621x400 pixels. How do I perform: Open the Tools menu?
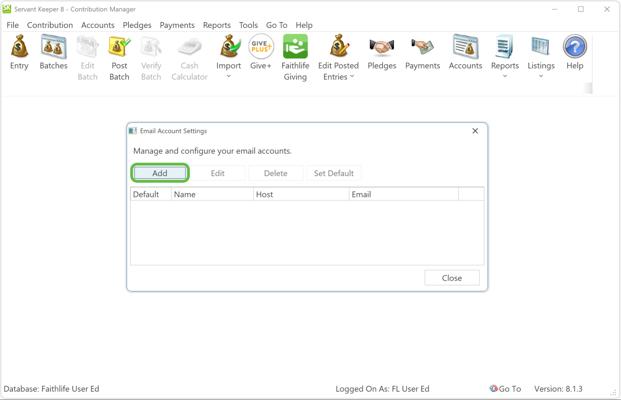click(x=248, y=25)
